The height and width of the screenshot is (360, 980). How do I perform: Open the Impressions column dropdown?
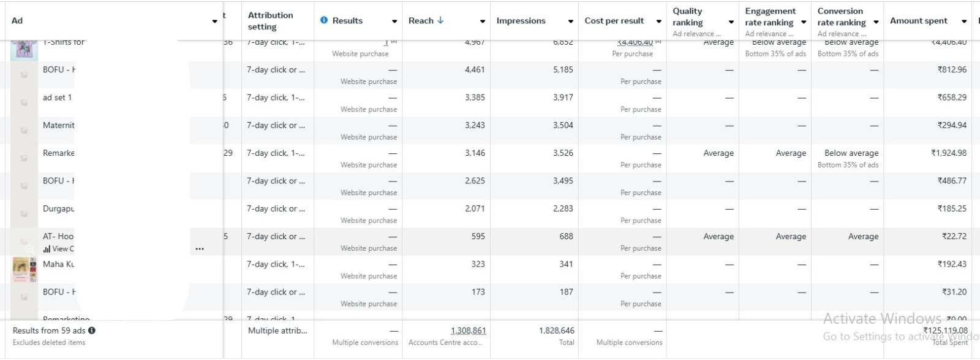pyautogui.click(x=570, y=21)
